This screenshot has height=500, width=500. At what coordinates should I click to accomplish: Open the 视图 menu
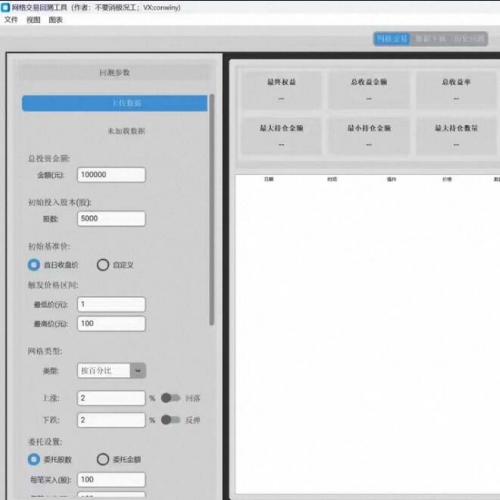pyautogui.click(x=33, y=20)
